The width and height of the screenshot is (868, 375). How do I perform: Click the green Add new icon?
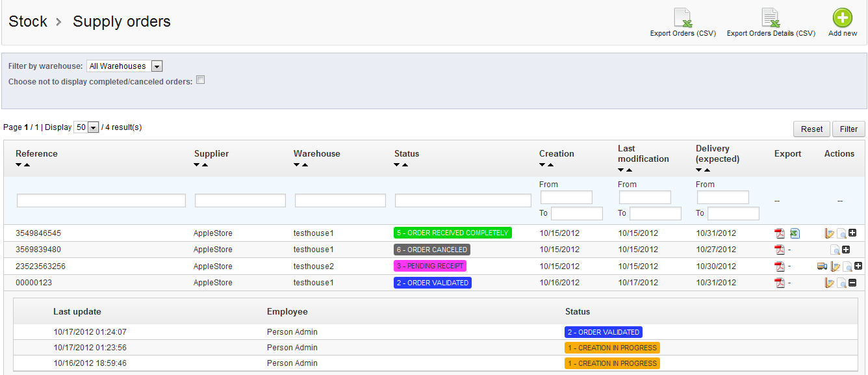pos(842,18)
